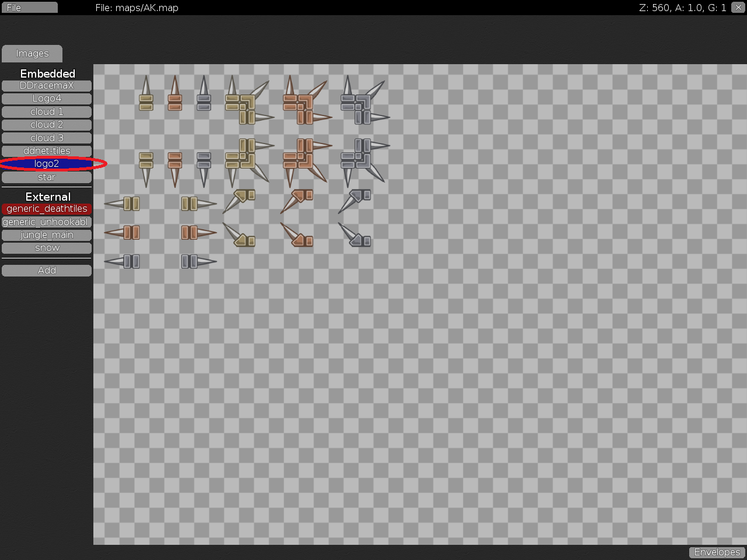Choose the cloud 2 embedded image
Screen dimensions: 747x560
tap(47, 125)
